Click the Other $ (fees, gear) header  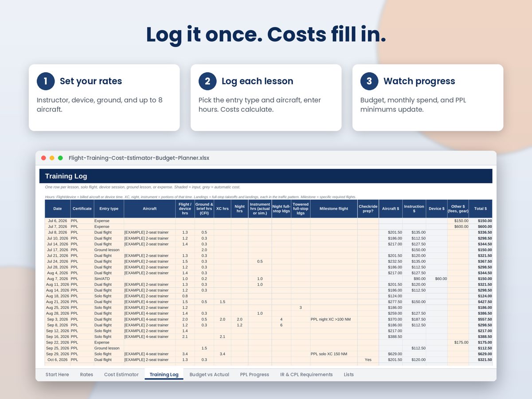coord(458,209)
